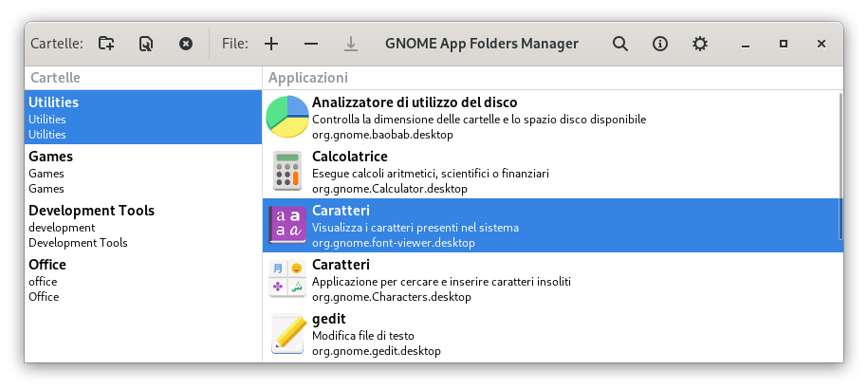Click the Calcolatrice calculator icon
The height and width of the screenshot is (390, 868).
[x=287, y=171]
